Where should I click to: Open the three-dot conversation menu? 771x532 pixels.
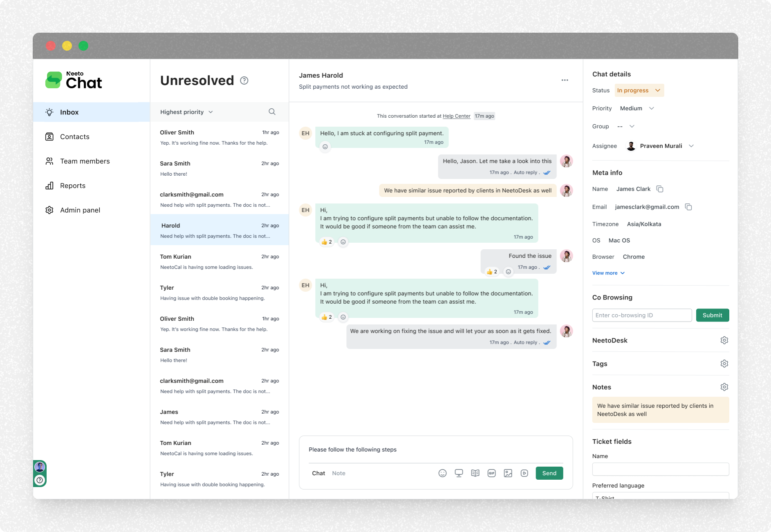[565, 80]
